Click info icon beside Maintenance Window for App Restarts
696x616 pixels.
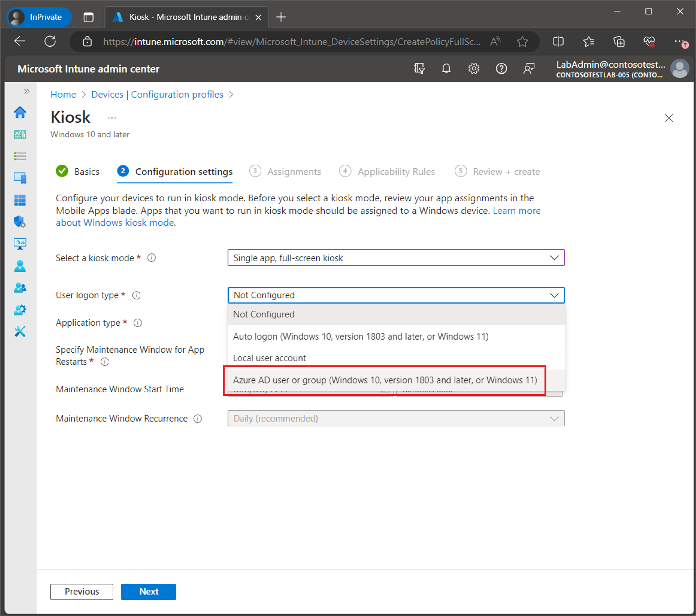(x=105, y=362)
